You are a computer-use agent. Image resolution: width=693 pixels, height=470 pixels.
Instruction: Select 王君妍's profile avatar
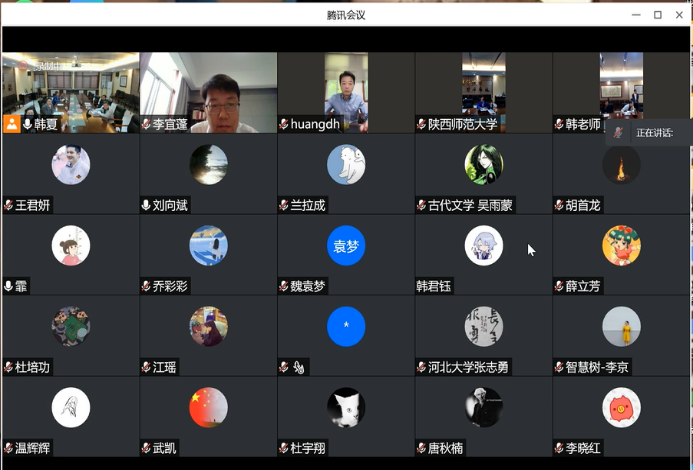click(70, 165)
